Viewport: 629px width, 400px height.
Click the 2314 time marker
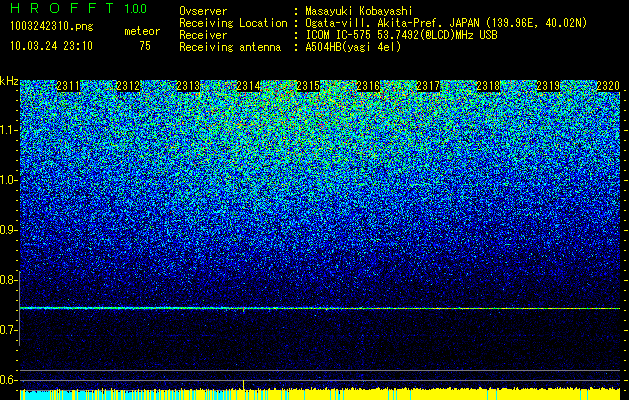pos(248,86)
